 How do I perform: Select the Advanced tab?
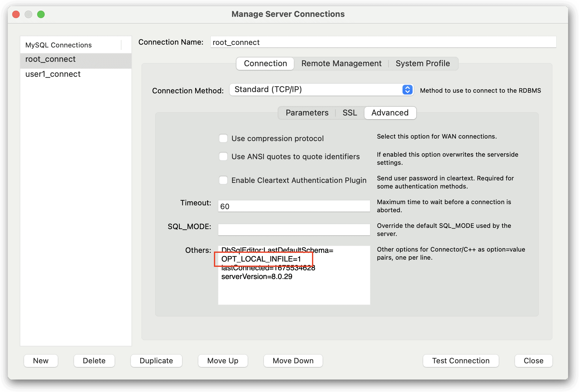click(390, 113)
